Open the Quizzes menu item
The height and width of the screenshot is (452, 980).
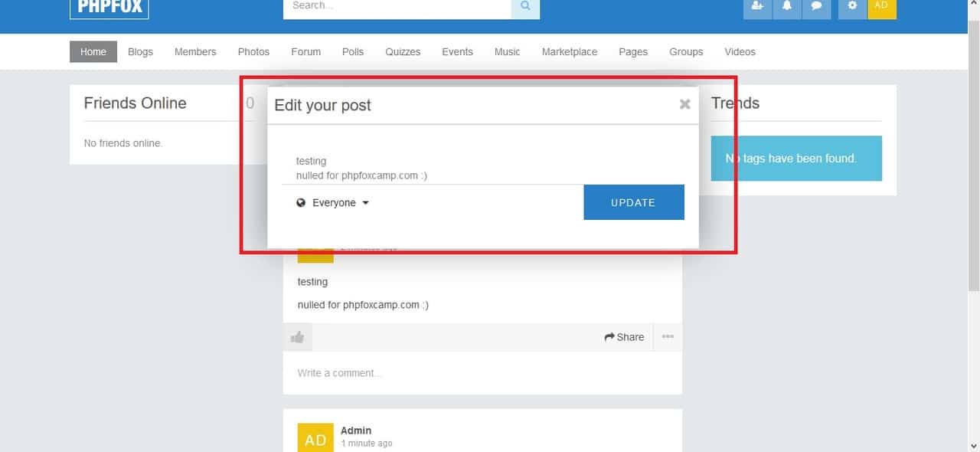(x=403, y=52)
